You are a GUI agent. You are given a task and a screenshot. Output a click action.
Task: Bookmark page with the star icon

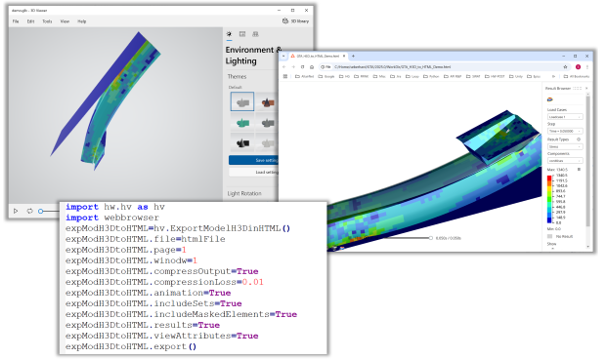pyautogui.click(x=565, y=67)
